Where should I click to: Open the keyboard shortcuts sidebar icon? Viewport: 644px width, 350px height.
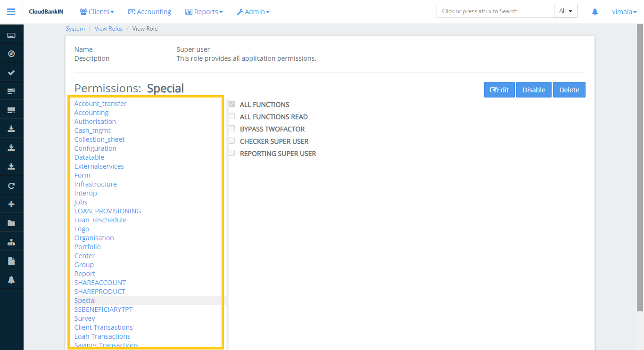(11, 34)
